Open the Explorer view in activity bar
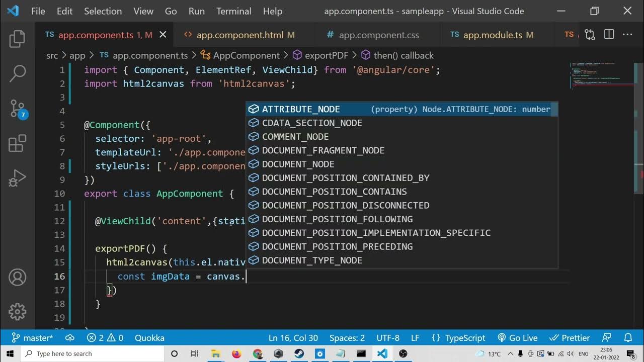Image resolution: width=644 pixels, height=362 pixels. pyautogui.click(x=17, y=39)
